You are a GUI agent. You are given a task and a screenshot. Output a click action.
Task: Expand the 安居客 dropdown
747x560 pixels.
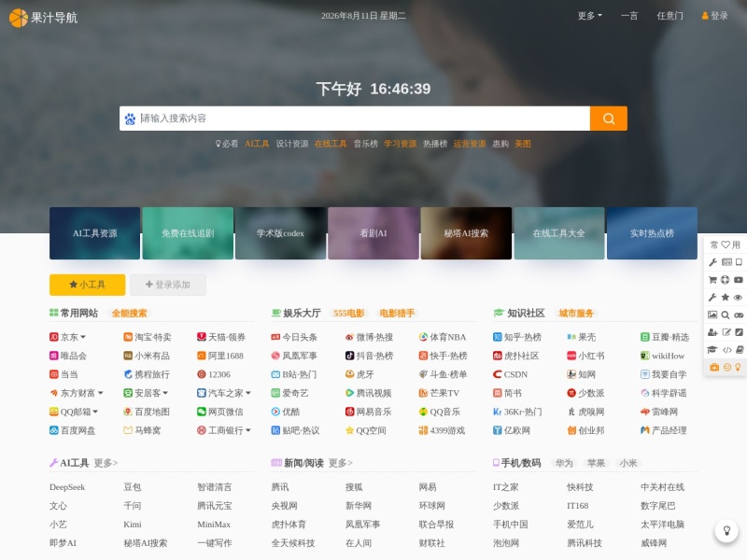coord(165,393)
